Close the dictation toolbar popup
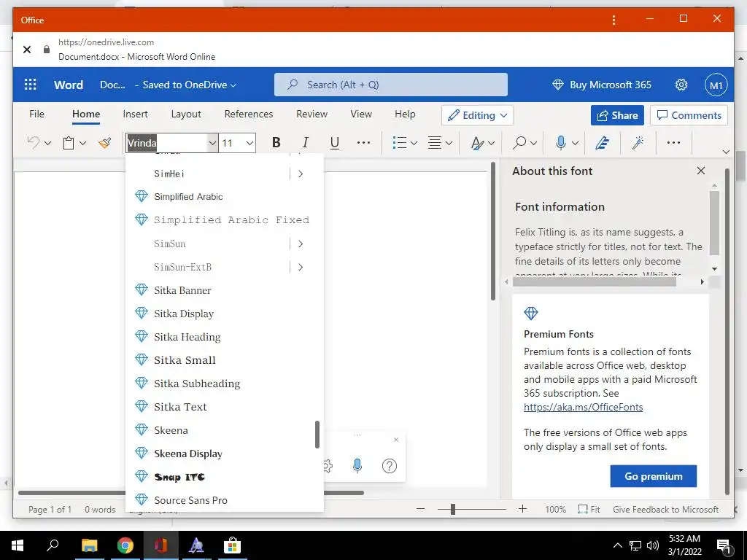Screen dimensions: 747x560 point(396,440)
